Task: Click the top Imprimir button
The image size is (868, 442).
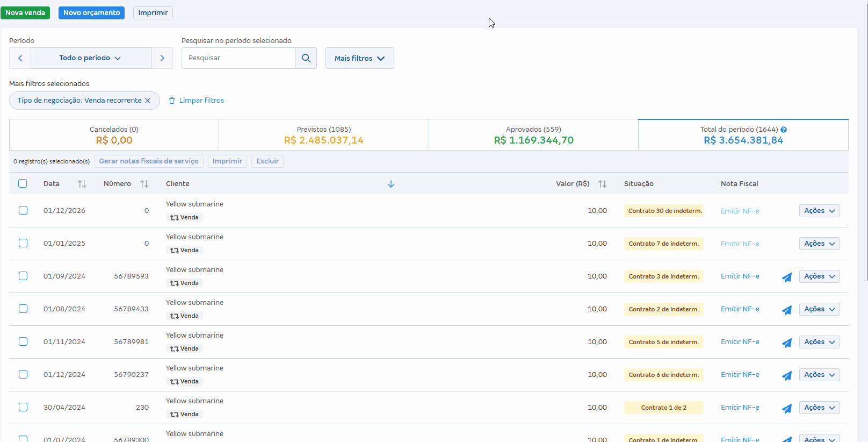Action: (x=153, y=13)
